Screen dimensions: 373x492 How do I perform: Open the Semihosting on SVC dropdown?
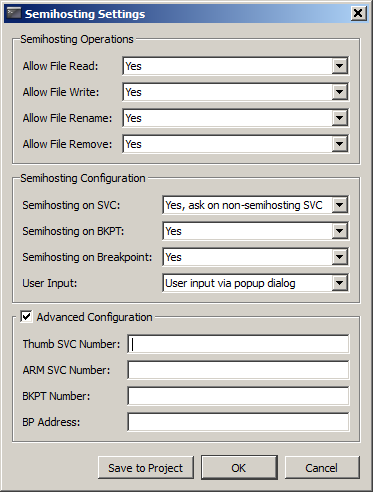coord(340,205)
